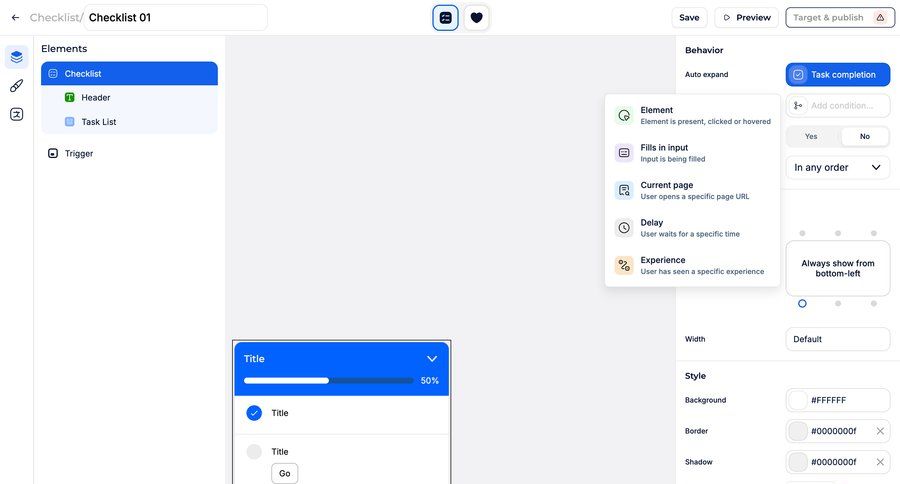Remove the Border color with X

(x=880, y=431)
